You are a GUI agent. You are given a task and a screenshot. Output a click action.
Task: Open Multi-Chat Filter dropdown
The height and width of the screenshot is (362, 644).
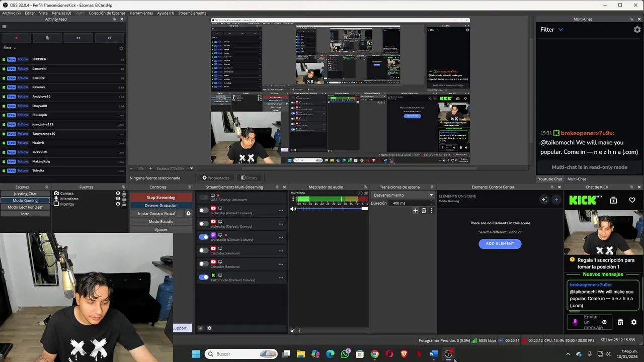coord(551,30)
